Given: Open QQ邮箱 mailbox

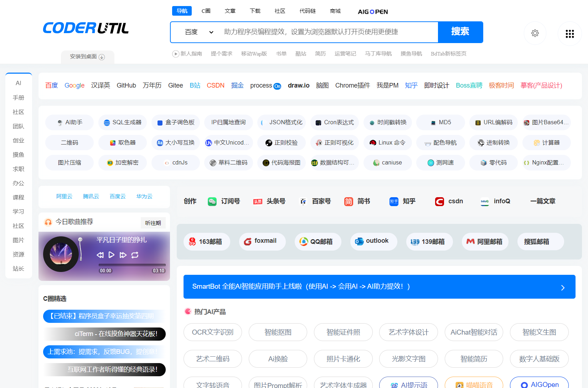Looking at the screenshot, I should [x=318, y=242].
